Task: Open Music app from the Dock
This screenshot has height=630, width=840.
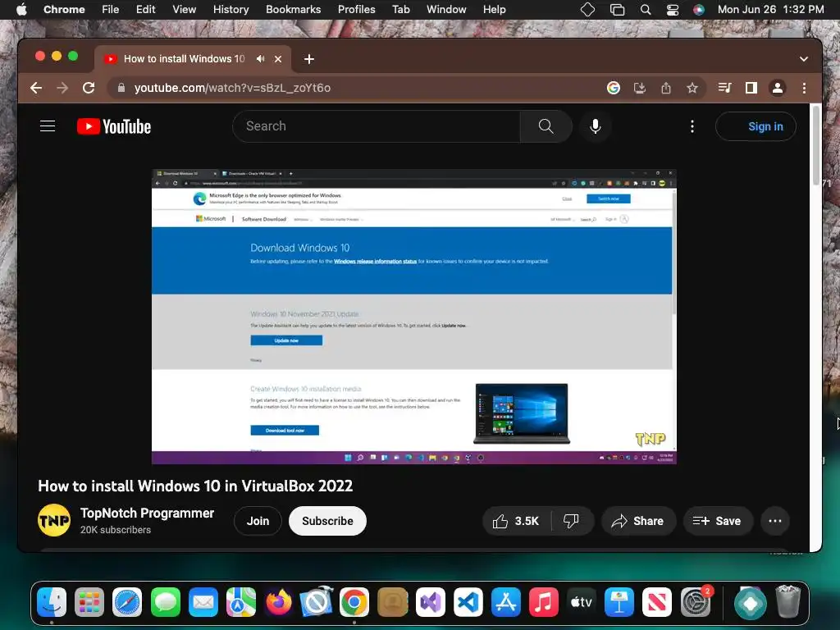Action: point(544,602)
